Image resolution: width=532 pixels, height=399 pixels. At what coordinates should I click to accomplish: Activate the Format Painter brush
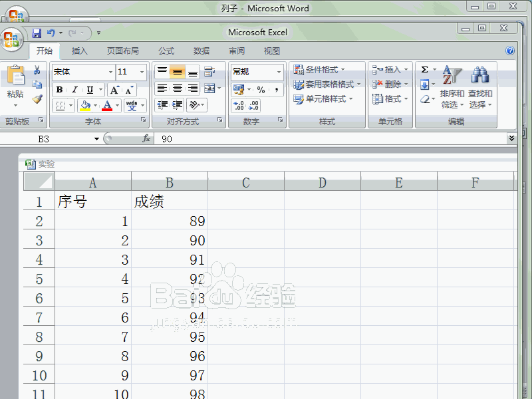point(37,98)
